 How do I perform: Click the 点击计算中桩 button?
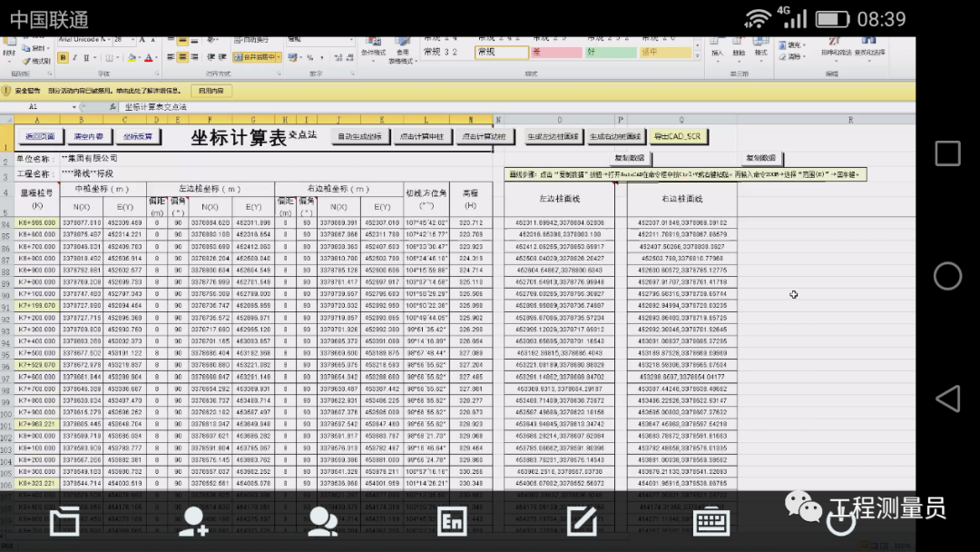tap(423, 136)
